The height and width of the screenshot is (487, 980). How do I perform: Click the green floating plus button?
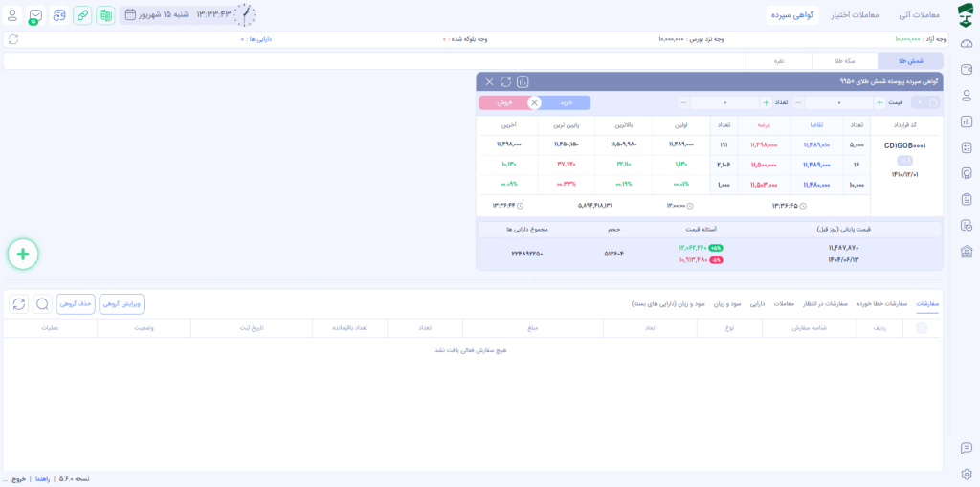[x=23, y=254]
